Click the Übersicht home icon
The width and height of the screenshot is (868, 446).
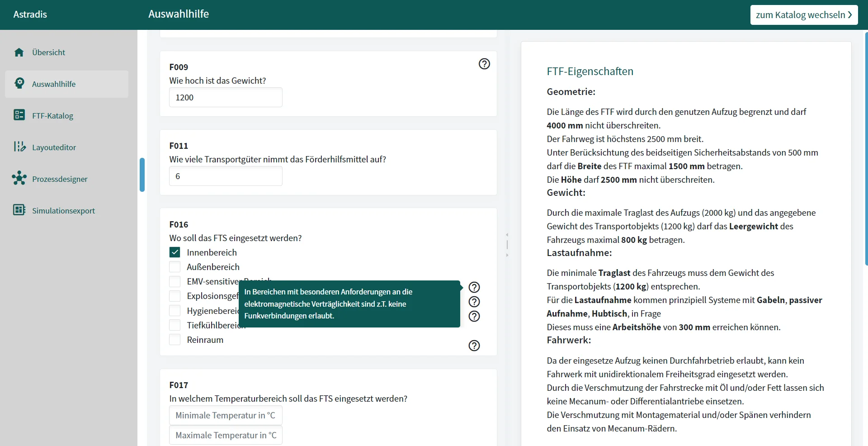pos(19,52)
